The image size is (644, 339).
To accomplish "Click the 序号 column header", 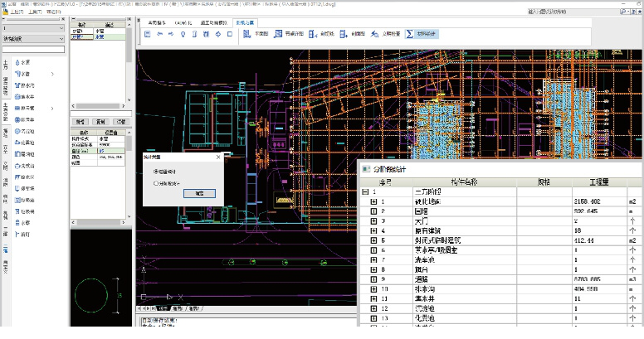I will coord(386,182).
